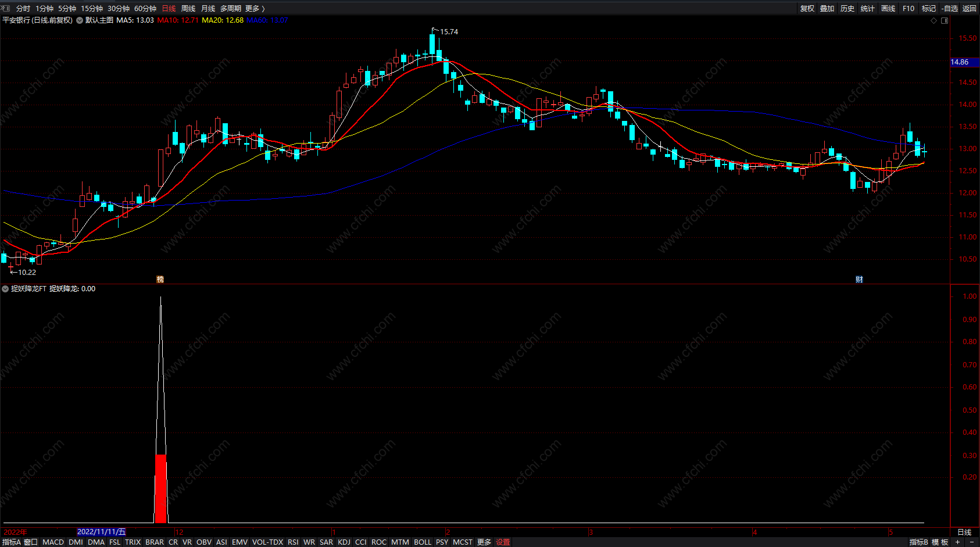This screenshot has width=980, height=547.
Task: Click the 指标A indicator group button
Action: tap(11, 542)
